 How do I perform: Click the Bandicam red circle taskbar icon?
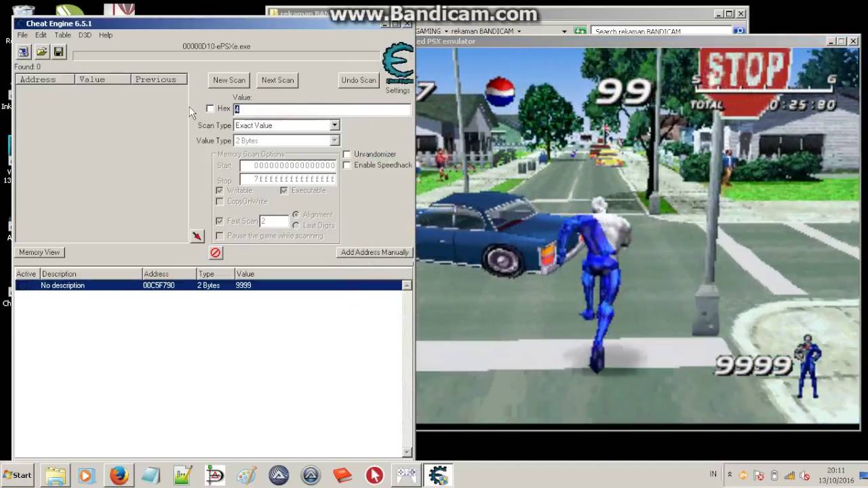(x=374, y=475)
